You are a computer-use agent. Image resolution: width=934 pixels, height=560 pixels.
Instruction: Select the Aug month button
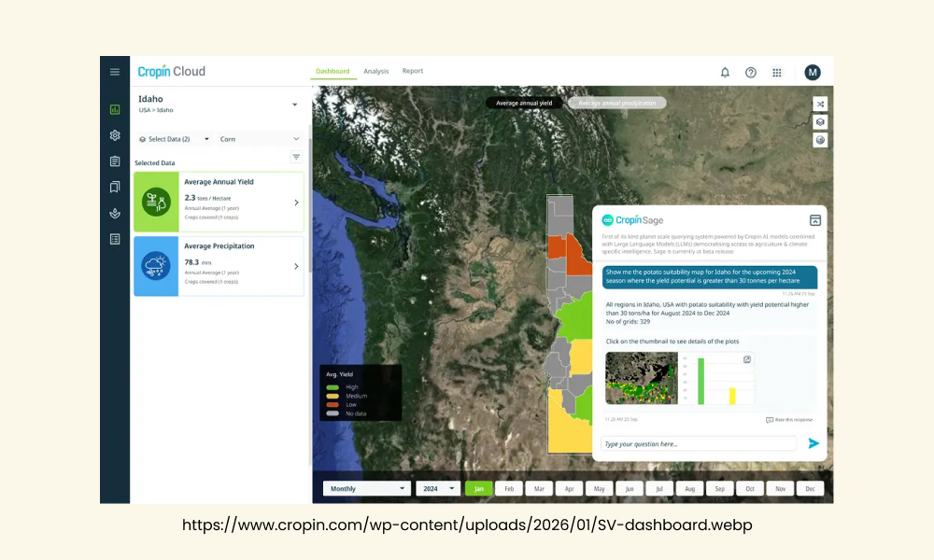pyautogui.click(x=690, y=488)
